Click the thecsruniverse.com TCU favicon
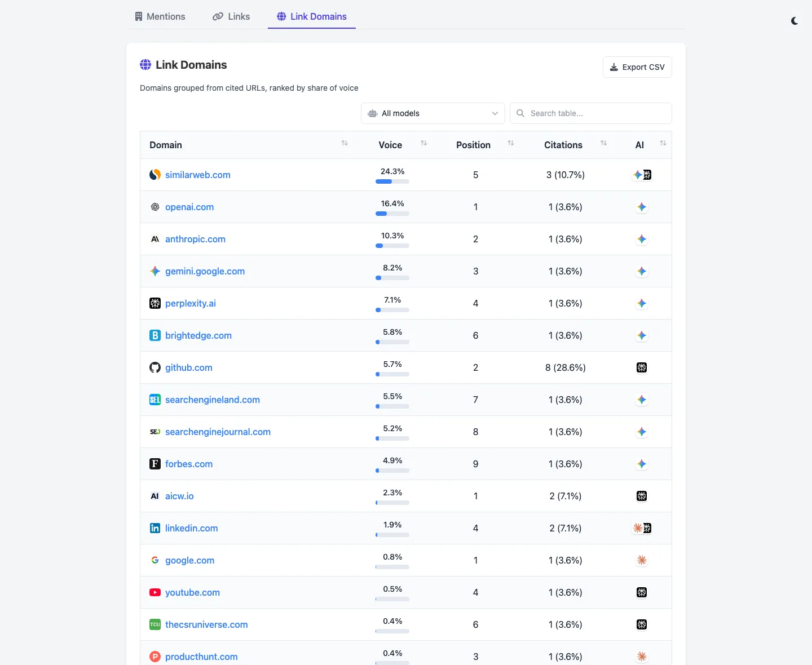This screenshot has width=812, height=665. click(x=155, y=624)
